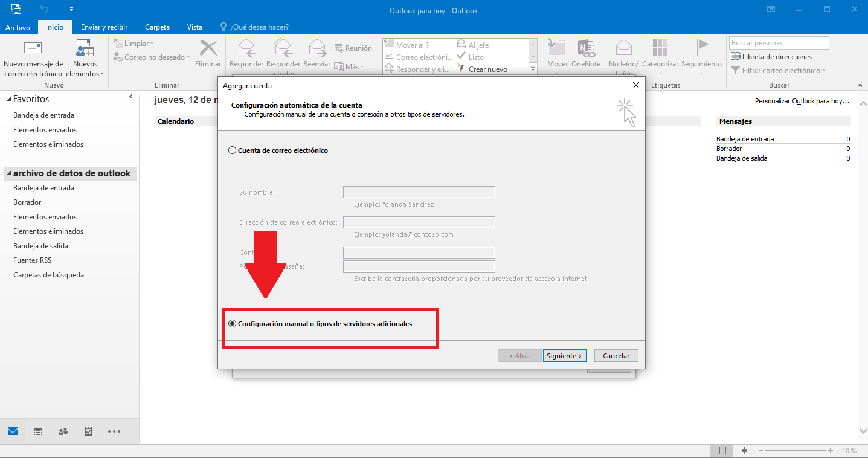The height and width of the screenshot is (458, 868).
Task: Open the Vista ribbon tab
Action: [194, 27]
